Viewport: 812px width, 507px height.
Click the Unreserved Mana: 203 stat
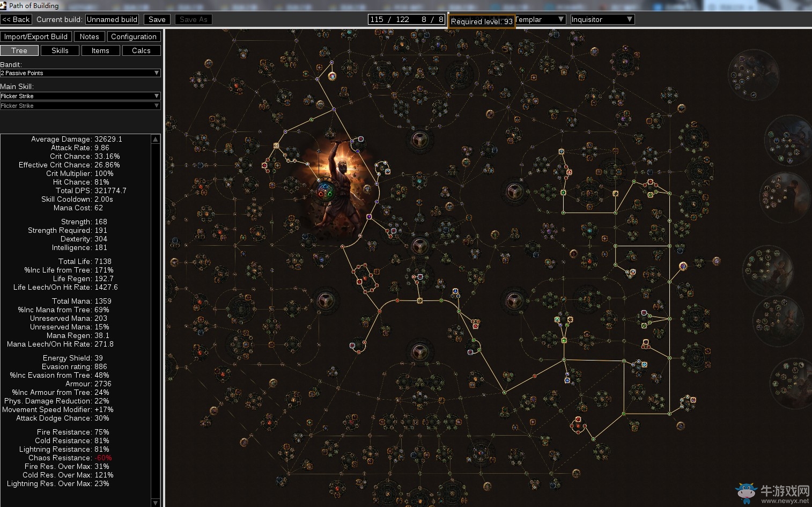coord(69,318)
